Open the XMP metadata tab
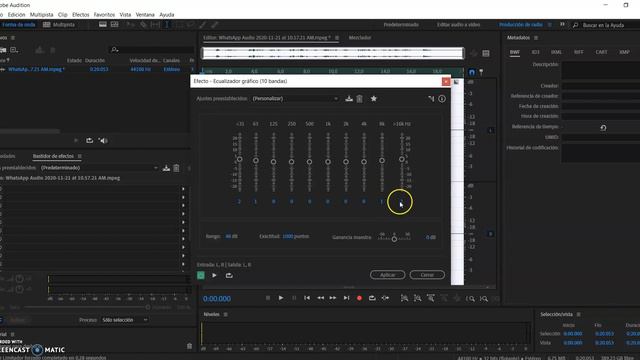This screenshot has width=640, height=360. coord(624,52)
